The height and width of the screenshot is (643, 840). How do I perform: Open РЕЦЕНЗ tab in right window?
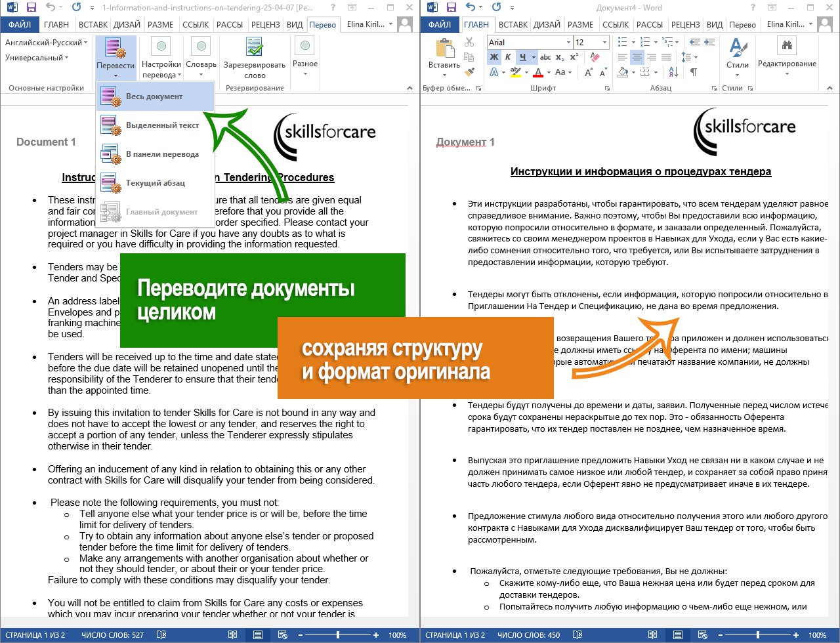tap(686, 25)
